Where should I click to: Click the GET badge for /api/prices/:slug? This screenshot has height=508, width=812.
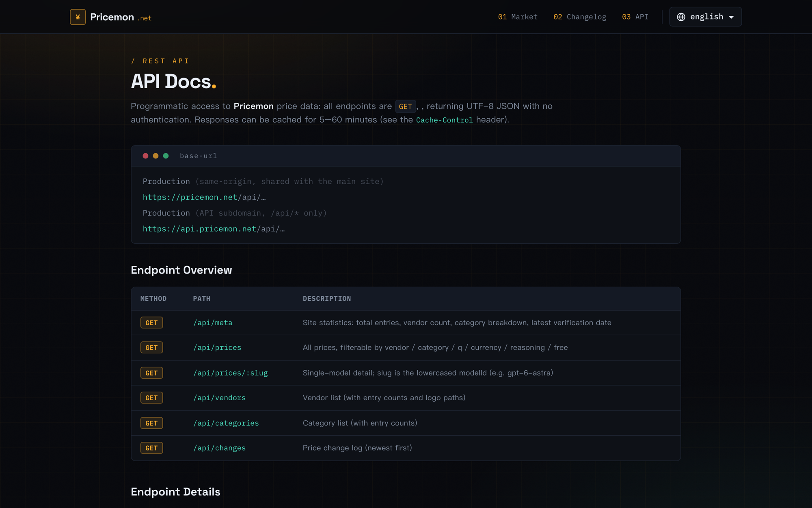(x=151, y=373)
